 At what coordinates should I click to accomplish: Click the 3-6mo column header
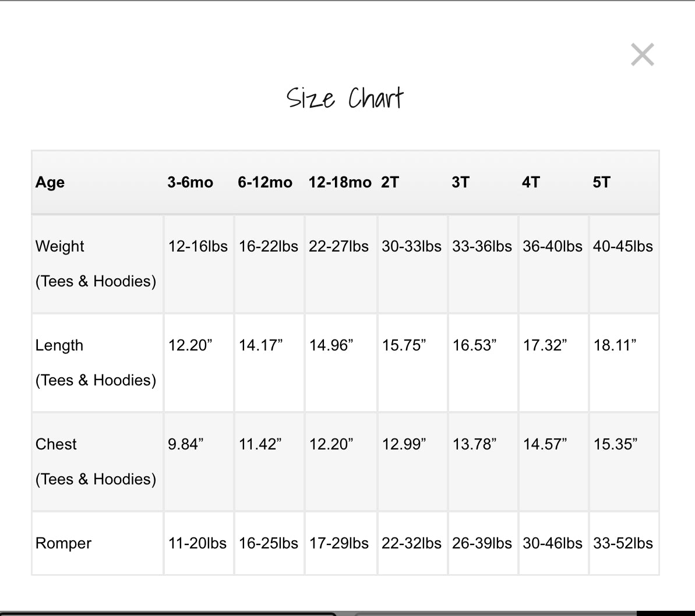(190, 182)
